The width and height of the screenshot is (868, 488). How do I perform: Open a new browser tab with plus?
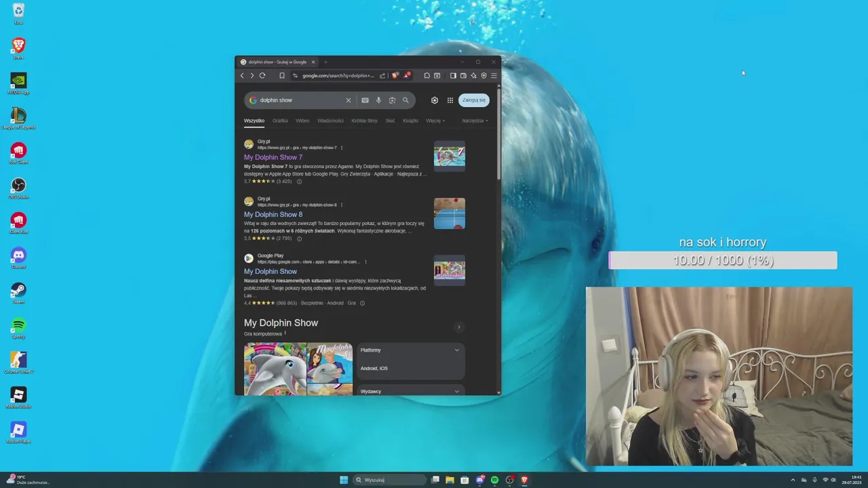pos(325,62)
